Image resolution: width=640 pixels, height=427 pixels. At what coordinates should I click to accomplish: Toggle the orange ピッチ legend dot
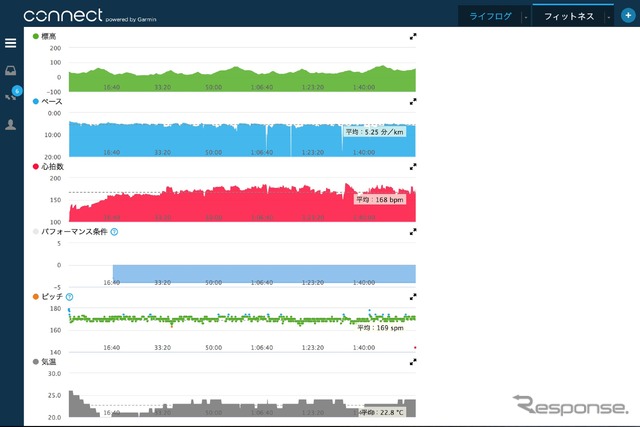[x=36, y=297]
